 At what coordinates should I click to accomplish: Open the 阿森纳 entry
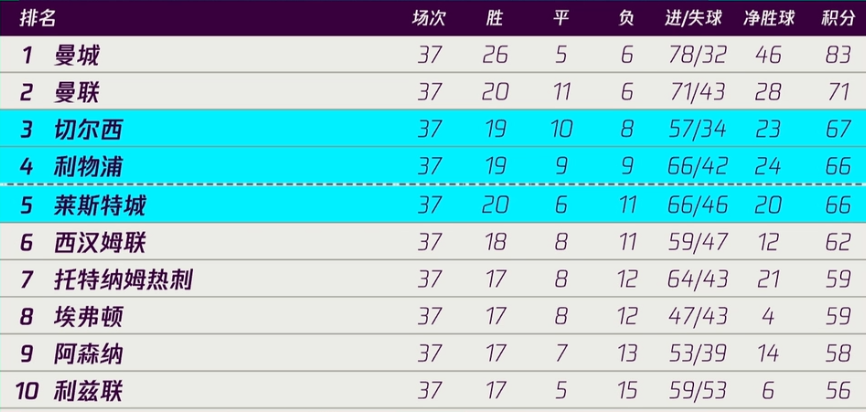coord(433,353)
